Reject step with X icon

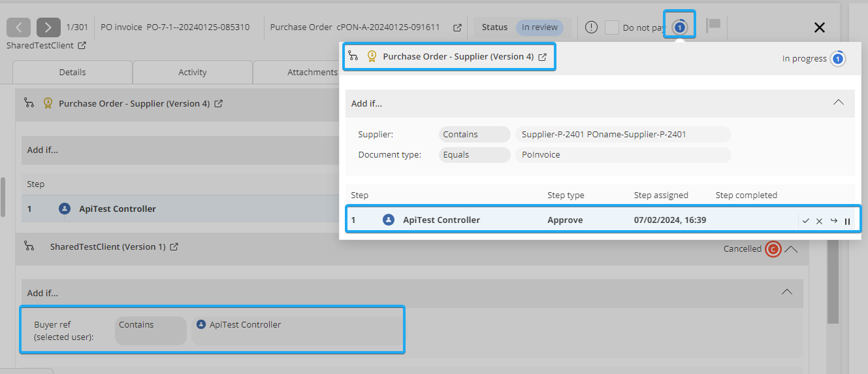coord(820,221)
